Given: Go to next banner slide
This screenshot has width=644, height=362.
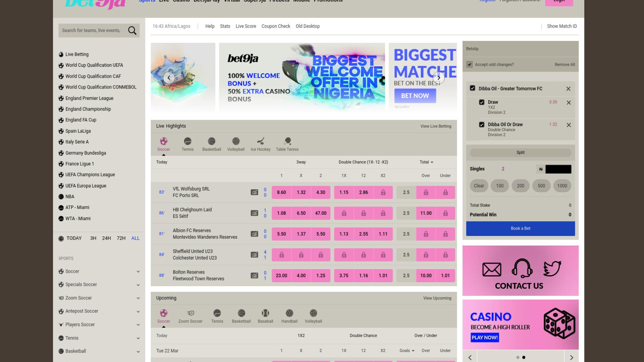Looking at the screenshot, I should click(438, 78).
